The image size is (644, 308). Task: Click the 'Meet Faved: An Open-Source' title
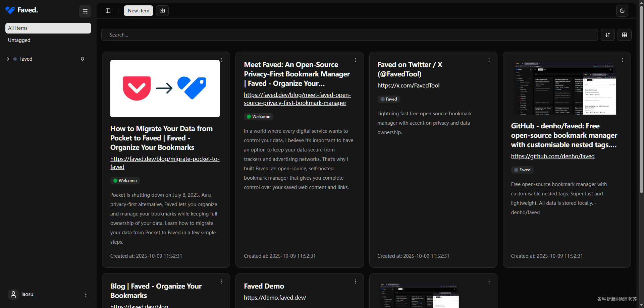click(297, 74)
